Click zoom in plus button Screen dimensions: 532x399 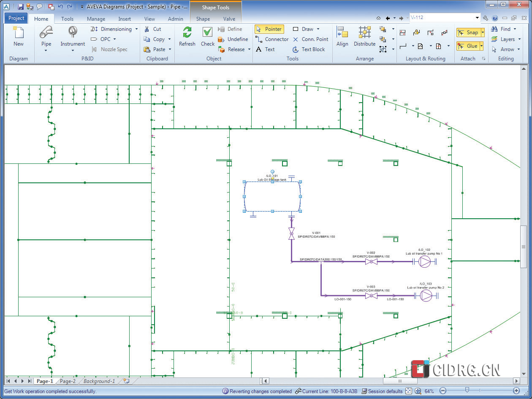(516, 391)
